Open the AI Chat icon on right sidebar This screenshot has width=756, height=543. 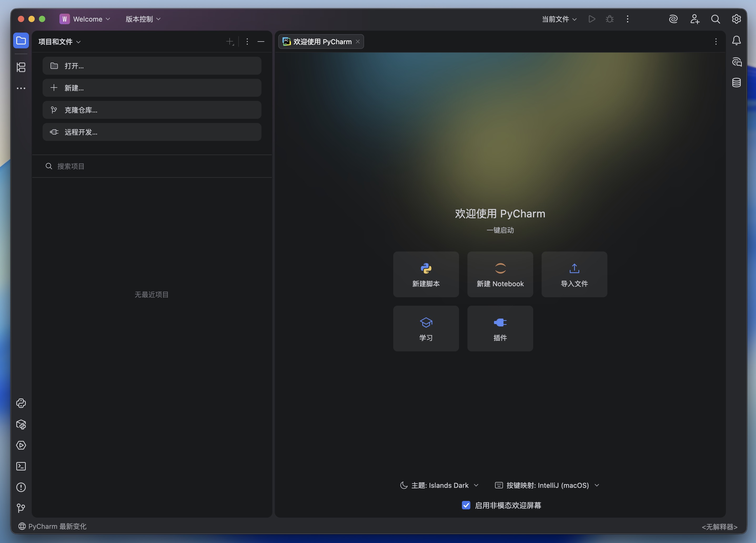pos(736,62)
